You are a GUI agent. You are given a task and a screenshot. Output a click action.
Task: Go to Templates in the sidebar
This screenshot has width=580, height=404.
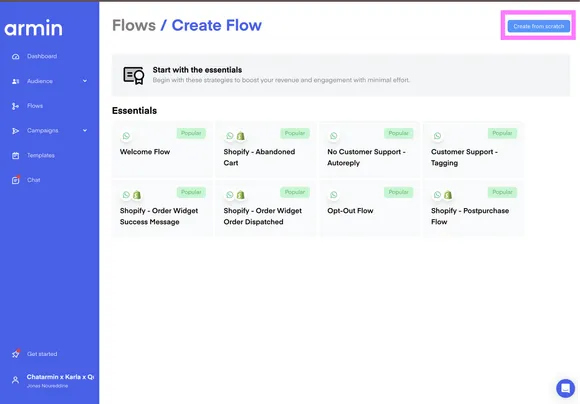tap(41, 155)
